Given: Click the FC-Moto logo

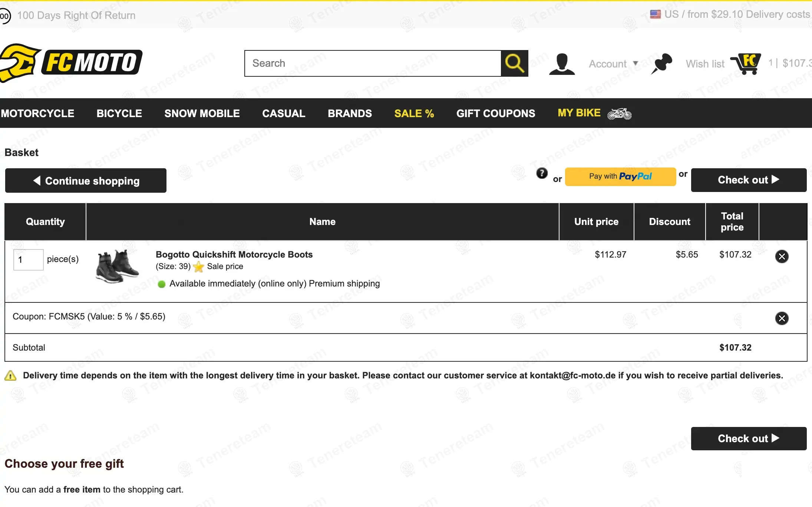Looking at the screenshot, I should pyautogui.click(x=71, y=62).
